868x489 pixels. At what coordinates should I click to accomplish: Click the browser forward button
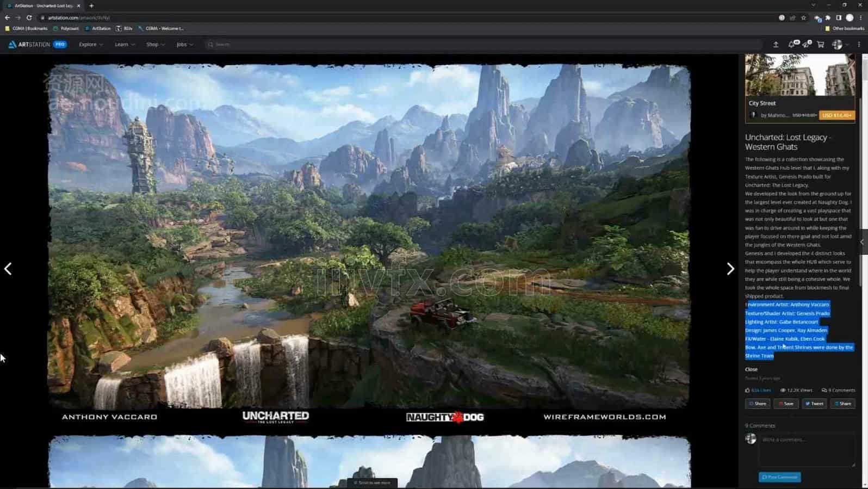click(x=18, y=17)
